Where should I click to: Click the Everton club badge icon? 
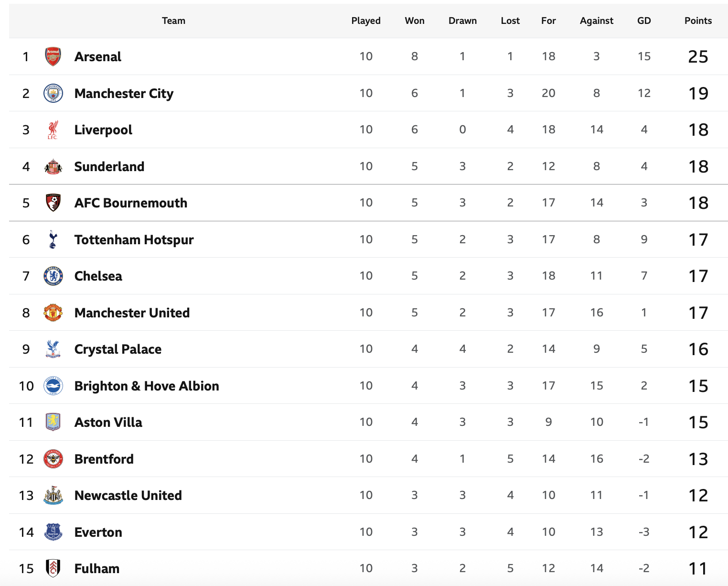[x=53, y=532]
